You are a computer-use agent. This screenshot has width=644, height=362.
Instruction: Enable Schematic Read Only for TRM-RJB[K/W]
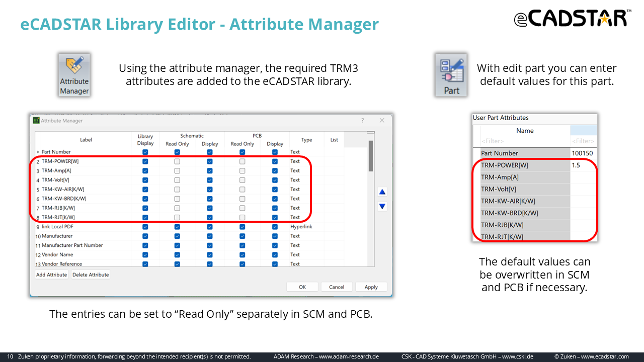click(x=177, y=208)
